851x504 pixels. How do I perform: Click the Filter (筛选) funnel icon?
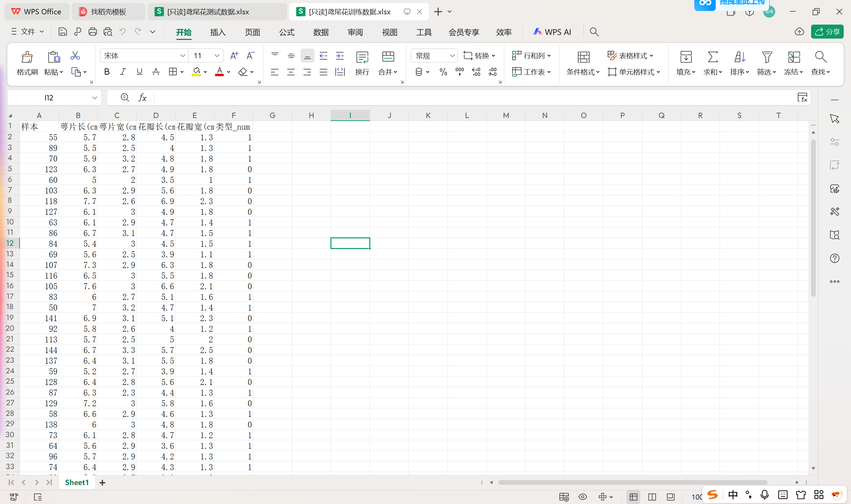767,57
